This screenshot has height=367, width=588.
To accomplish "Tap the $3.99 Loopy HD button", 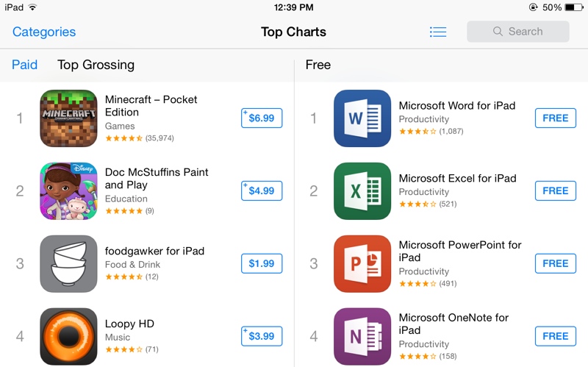I will (x=262, y=336).
